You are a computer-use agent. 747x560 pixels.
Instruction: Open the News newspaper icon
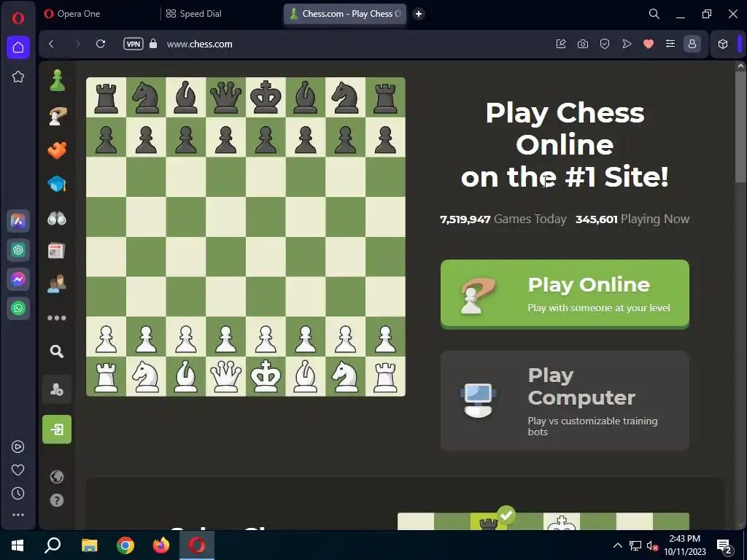point(56,251)
